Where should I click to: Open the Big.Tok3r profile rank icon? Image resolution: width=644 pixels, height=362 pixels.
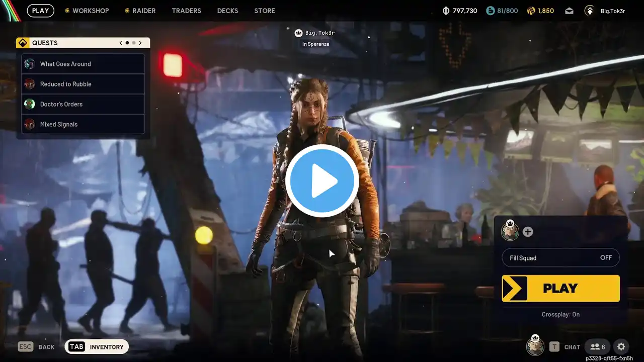pos(589,11)
